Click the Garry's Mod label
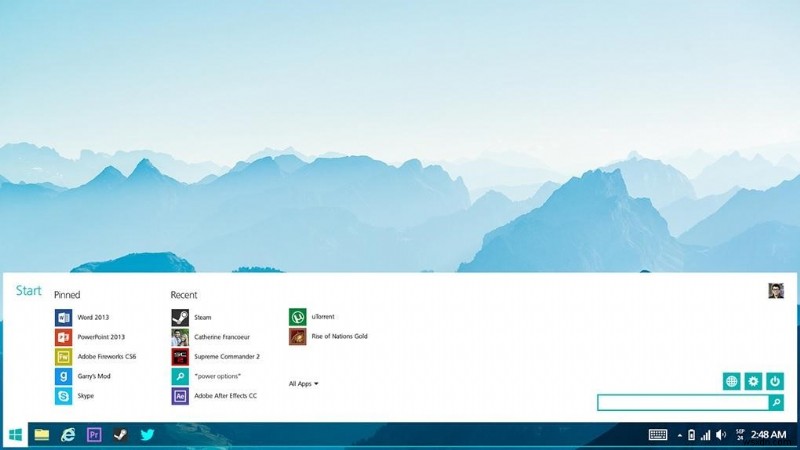Viewport: 800px width, 450px height. point(94,377)
